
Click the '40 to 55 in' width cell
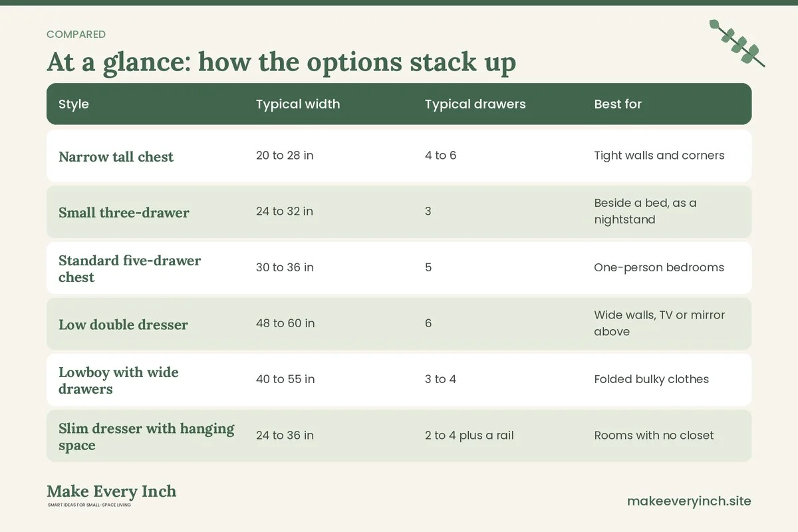(285, 379)
